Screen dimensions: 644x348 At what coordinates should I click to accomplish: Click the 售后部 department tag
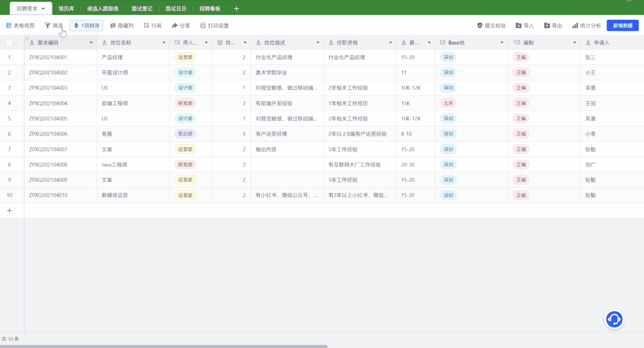185,134
